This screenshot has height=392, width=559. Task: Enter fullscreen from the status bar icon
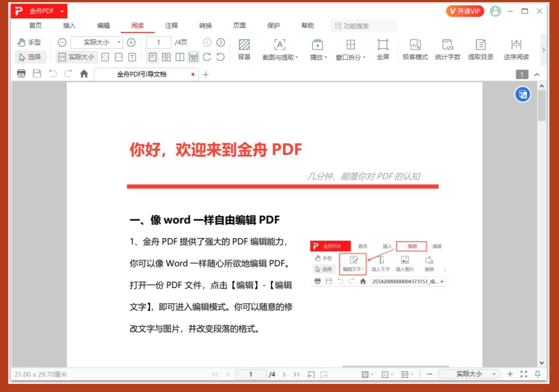[524, 374]
